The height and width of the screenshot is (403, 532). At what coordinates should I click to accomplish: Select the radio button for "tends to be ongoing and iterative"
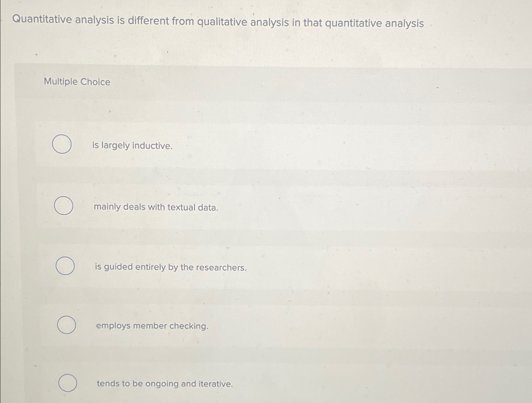pos(68,383)
